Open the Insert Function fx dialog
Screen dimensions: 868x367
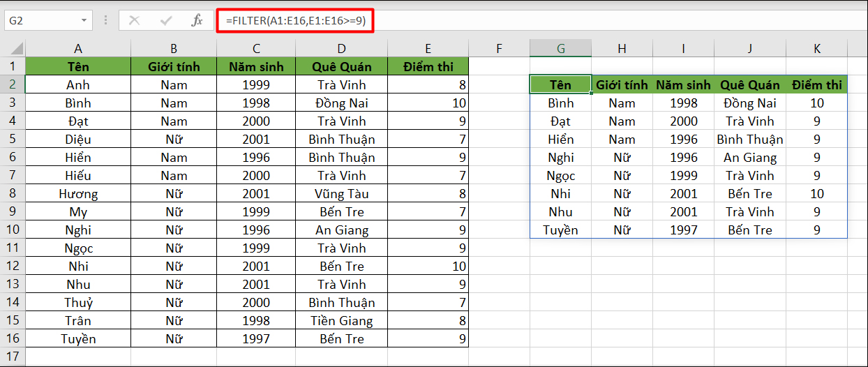point(197,21)
